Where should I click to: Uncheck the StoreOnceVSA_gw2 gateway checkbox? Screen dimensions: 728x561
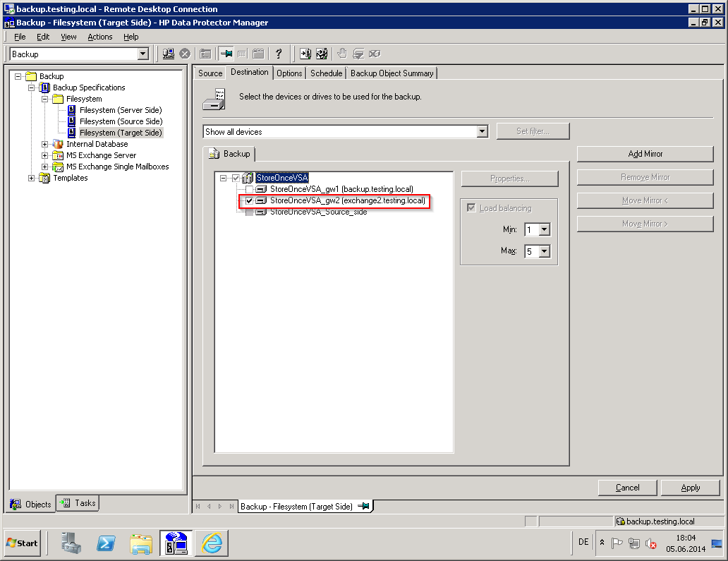249,200
